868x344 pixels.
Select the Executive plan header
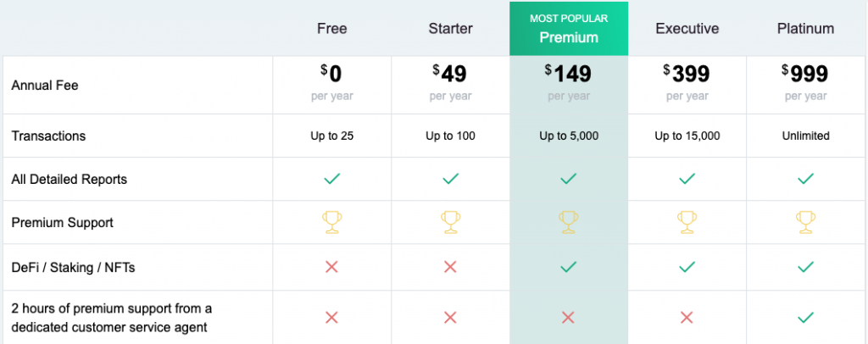(687, 29)
